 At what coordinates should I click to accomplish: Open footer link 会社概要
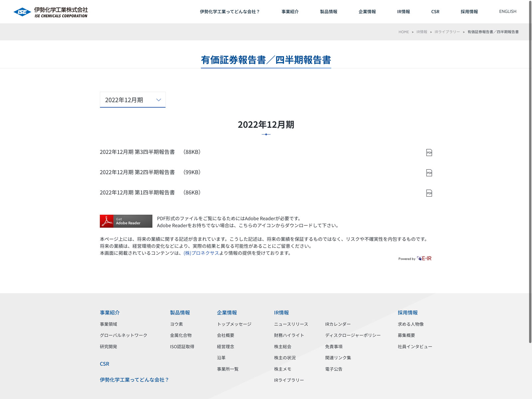coord(225,335)
